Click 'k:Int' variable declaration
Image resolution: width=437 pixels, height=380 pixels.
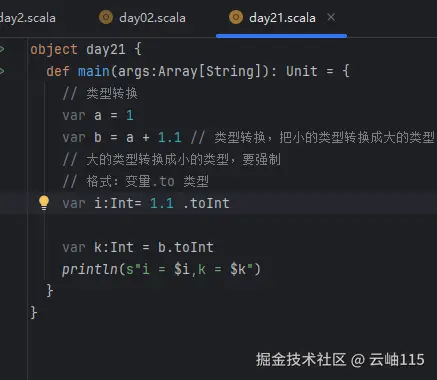(114, 247)
